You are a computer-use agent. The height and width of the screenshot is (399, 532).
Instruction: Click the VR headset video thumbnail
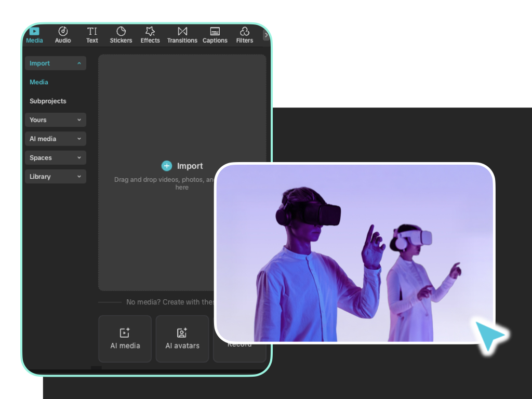[355, 252]
